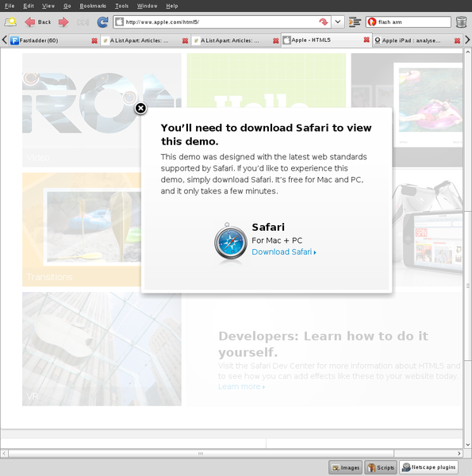Open the Bookmarks menu
This screenshot has height=476, width=472.
tap(93, 6)
